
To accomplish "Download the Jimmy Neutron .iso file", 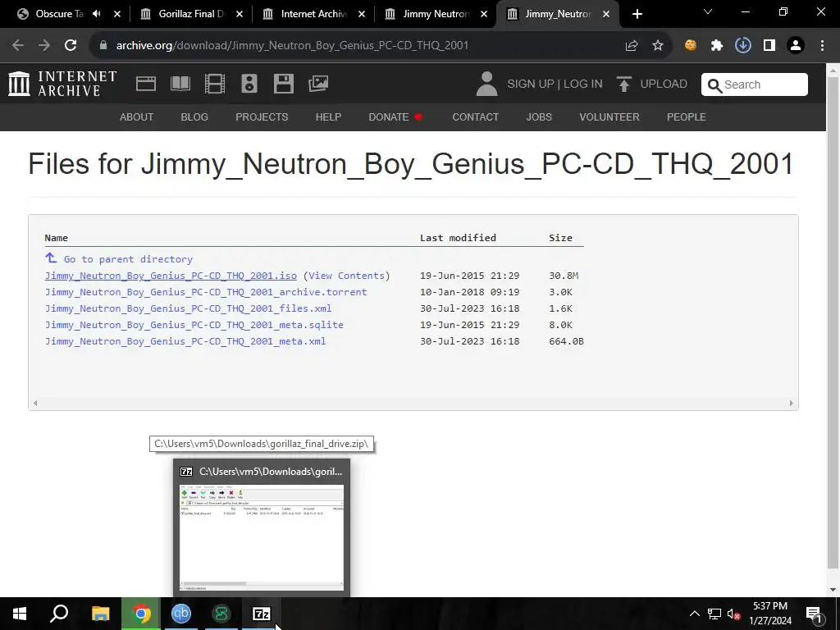I will 171,276.
